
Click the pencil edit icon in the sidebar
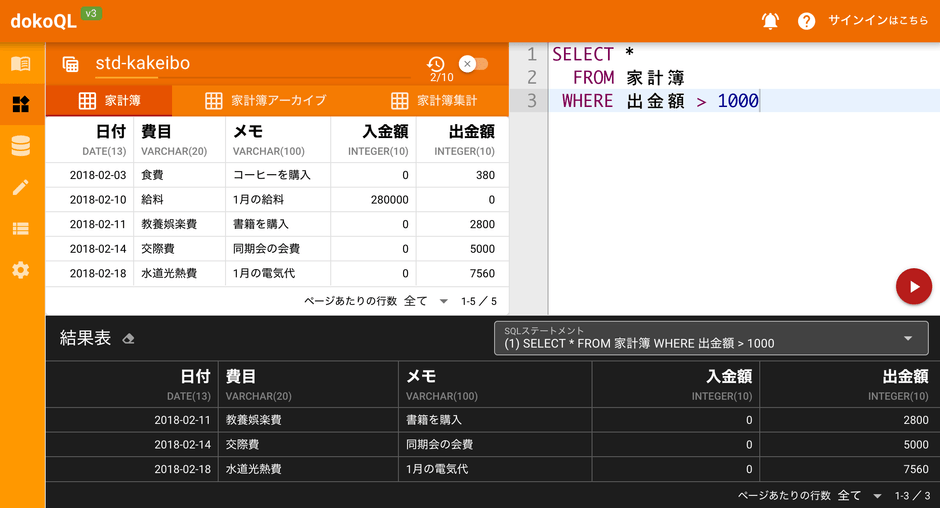coord(21,187)
